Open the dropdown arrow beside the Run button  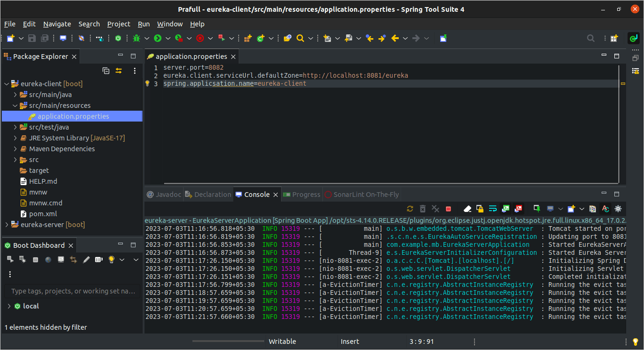coord(168,38)
